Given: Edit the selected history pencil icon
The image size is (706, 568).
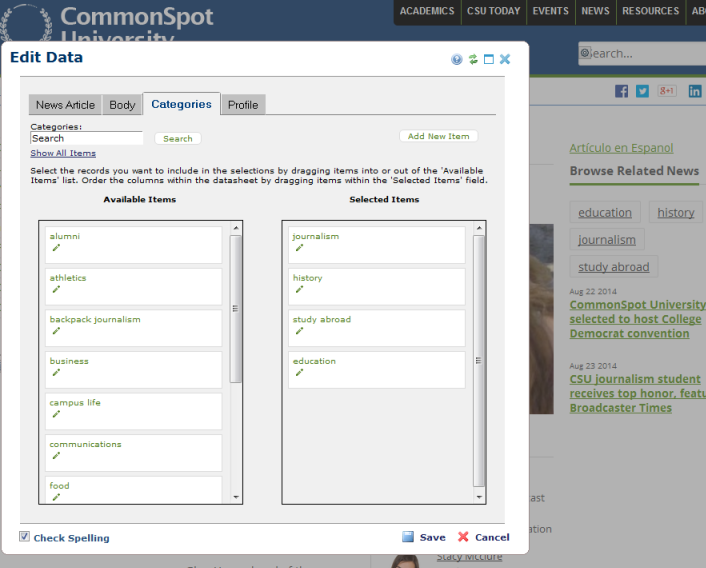Looking at the screenshot, I should pyautogui.click(x=299, y=289).
